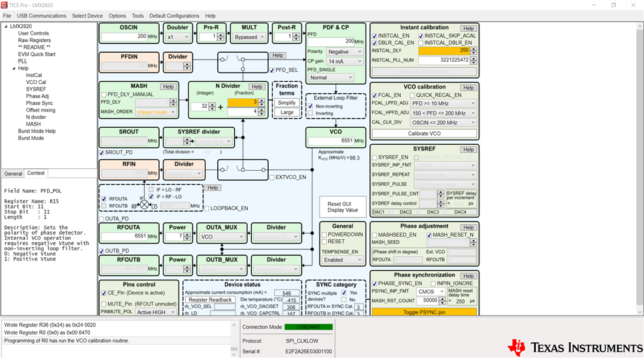Screen dimensions: 644x358
Task: Open the File menu
Action: pos(7,16)
